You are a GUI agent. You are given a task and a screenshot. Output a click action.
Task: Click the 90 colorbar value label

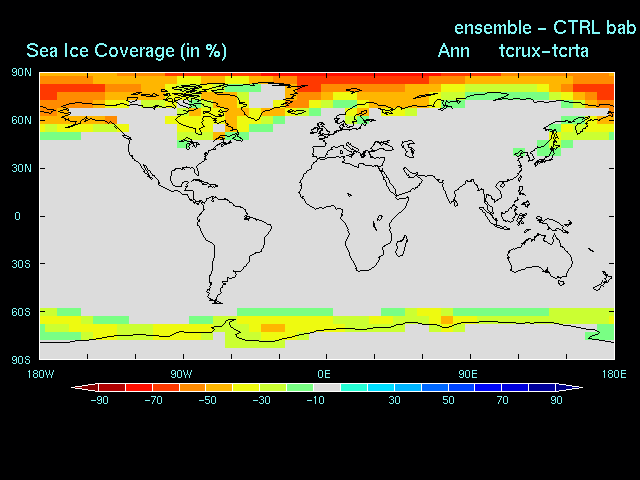556,400
